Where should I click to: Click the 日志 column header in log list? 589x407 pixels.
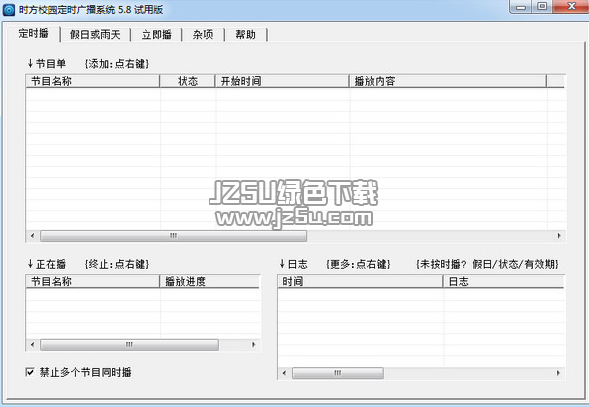click(504, 281)
